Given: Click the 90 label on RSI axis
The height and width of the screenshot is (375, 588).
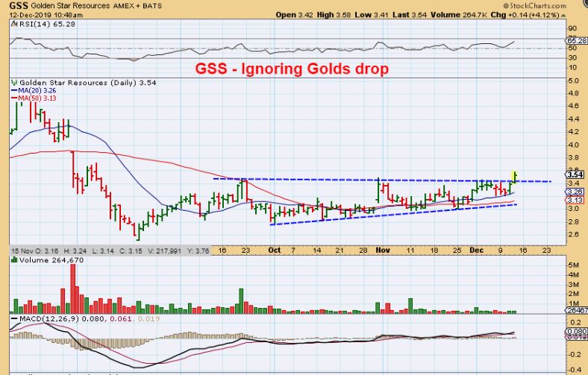Looking at the screenshot, I should 572,28.
